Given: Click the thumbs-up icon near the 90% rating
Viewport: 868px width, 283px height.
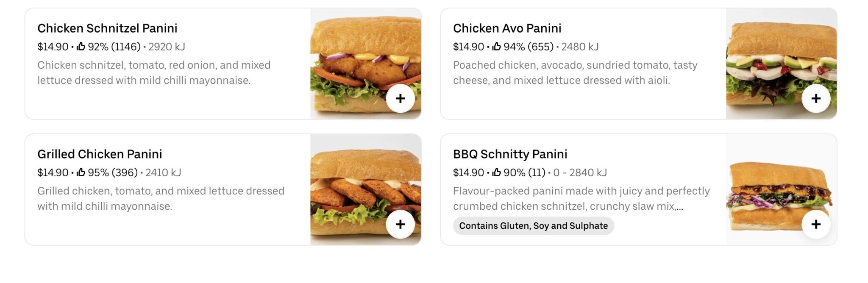Looking at the screenshot, I should coord(496,173).
